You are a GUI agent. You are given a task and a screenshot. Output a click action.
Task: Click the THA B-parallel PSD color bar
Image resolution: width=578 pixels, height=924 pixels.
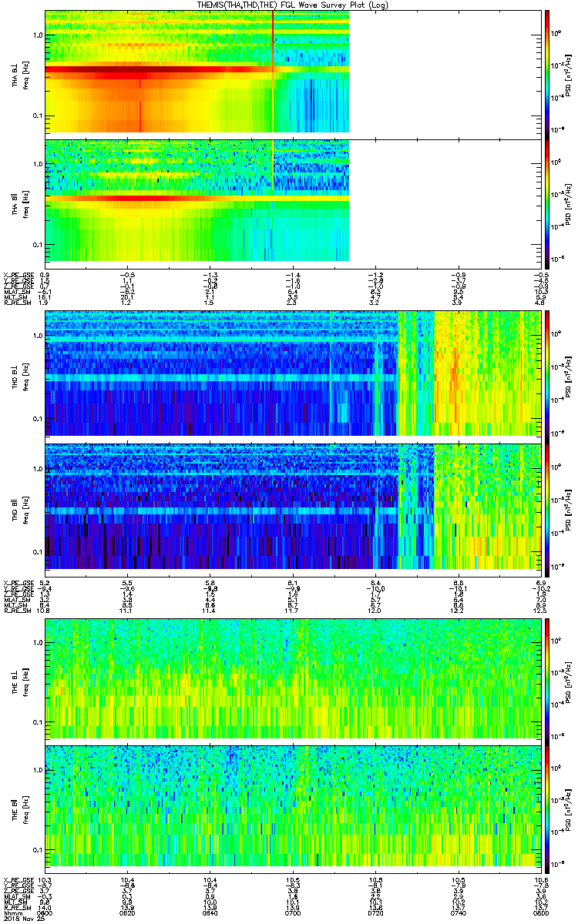(548, 203)
